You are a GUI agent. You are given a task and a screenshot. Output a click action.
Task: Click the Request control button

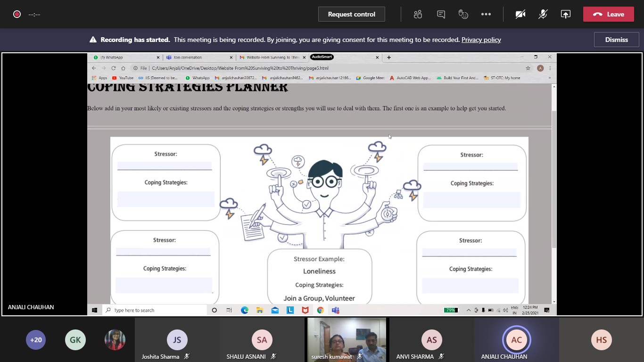pos(351,14)
